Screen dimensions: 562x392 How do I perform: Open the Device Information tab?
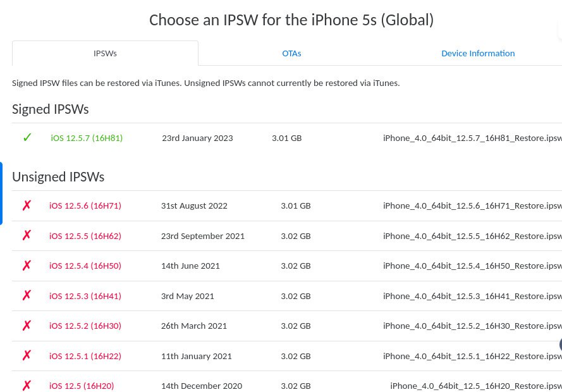[x=477, y=54]
